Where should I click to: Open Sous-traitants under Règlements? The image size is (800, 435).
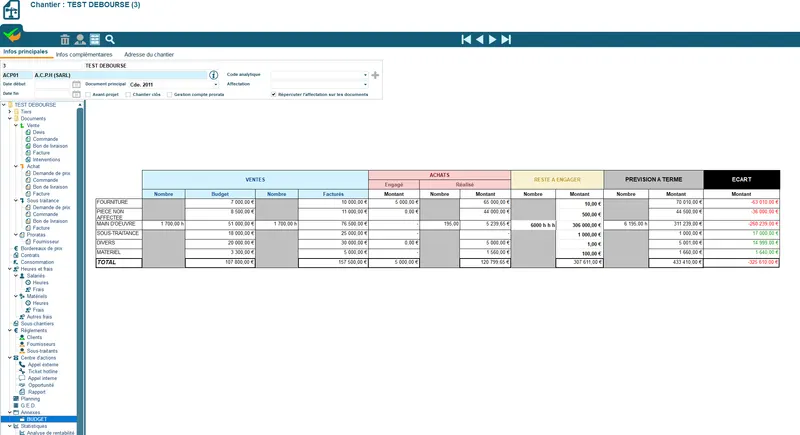42,351
